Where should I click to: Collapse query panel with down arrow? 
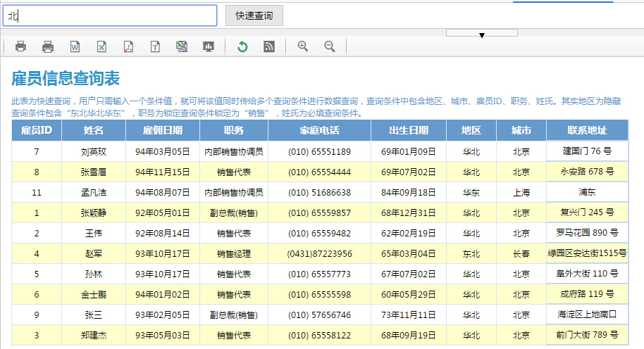click(x=482, y=34)
